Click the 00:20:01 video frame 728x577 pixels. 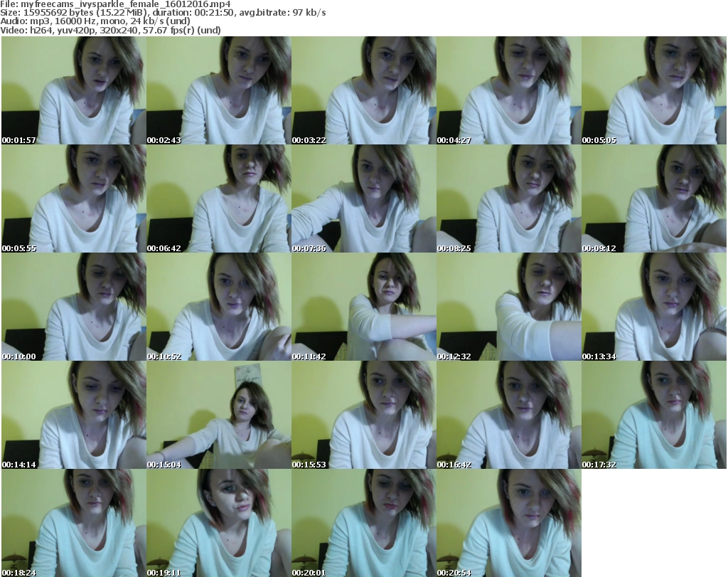364,523
